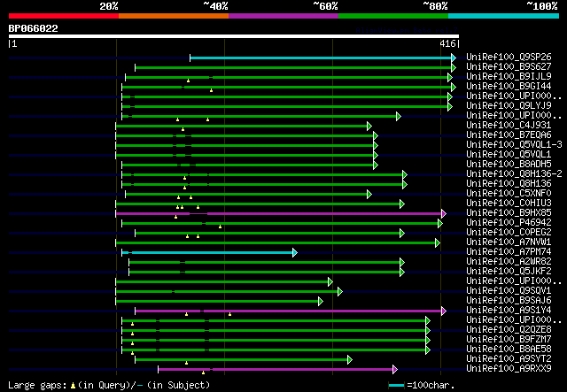The width and height of the screenshot is (567, 392).
Task: Click the arrowhead on the C0PEG2 row
Action: tap(401, 234)
